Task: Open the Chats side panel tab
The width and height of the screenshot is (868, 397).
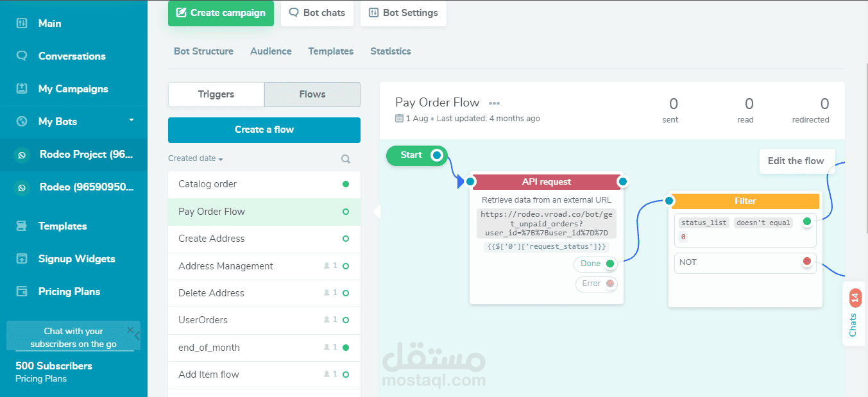Action: (854, 314)
